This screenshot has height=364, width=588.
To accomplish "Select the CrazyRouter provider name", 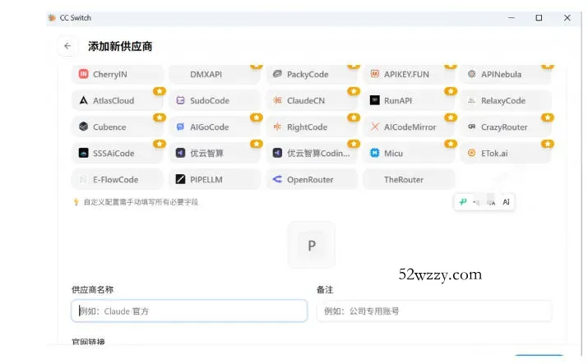I will (x=504, y=127).
